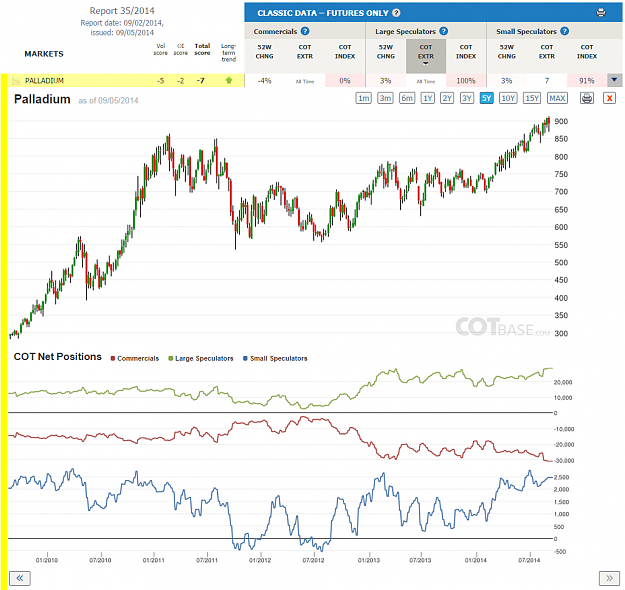The width and height of the screenshot is (625, 590).
Task: Set chart range to 10Y
Action: pyautogui.click(x=508, y=98)
